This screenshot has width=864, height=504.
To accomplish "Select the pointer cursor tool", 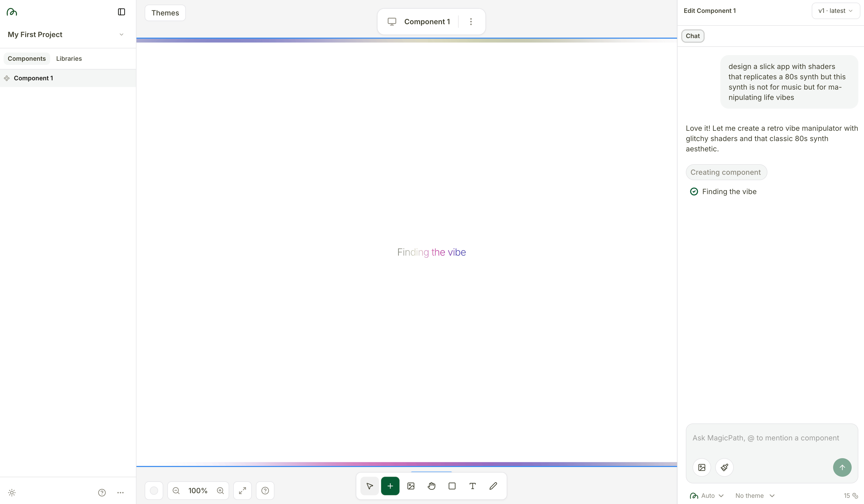I will 370,486.
